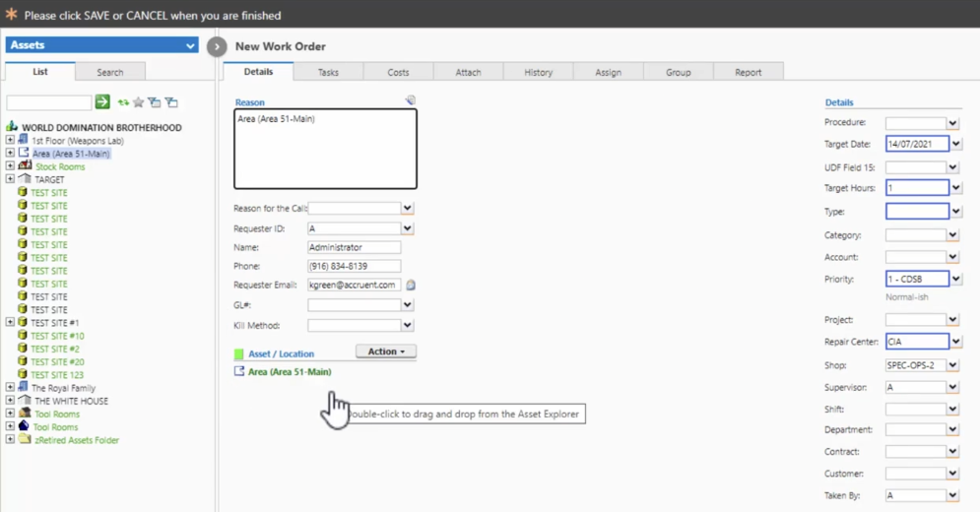Click the gray star favorites icon
This screenshot has width=980, height=512.
click(139, 102)
